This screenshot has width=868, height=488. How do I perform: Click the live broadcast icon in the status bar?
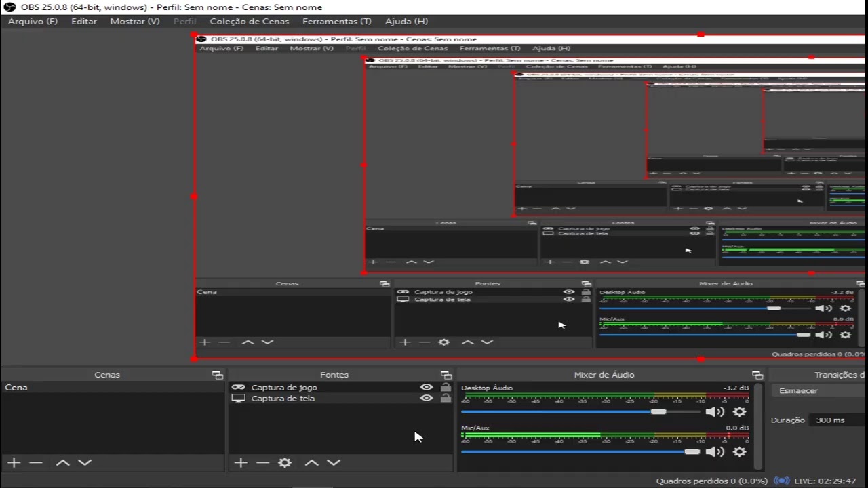782,481
